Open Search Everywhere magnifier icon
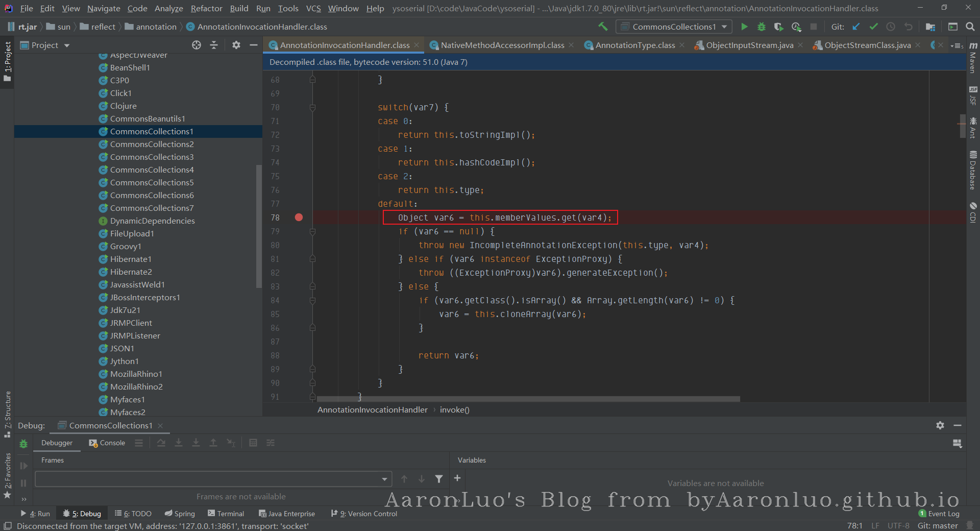 pos(970,27)
